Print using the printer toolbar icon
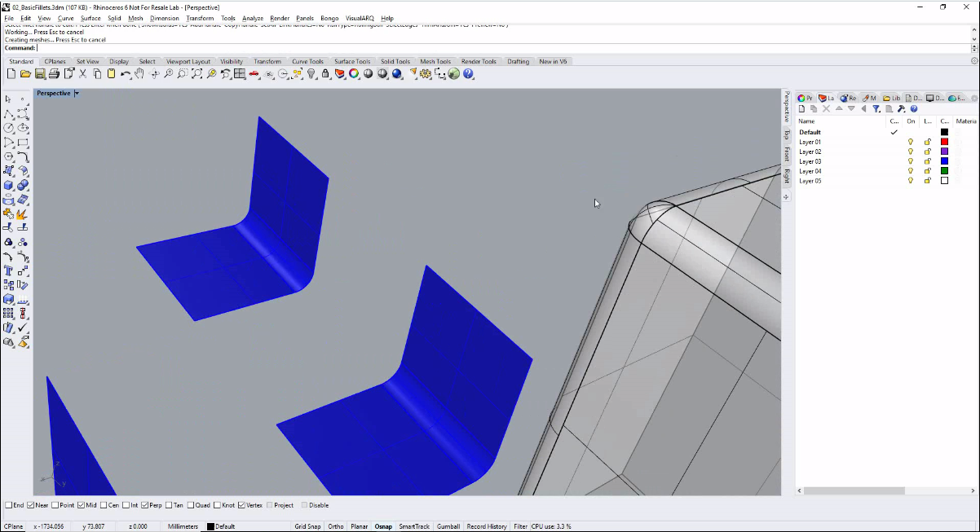Viewport: 980px width, 532px height. 54,73
